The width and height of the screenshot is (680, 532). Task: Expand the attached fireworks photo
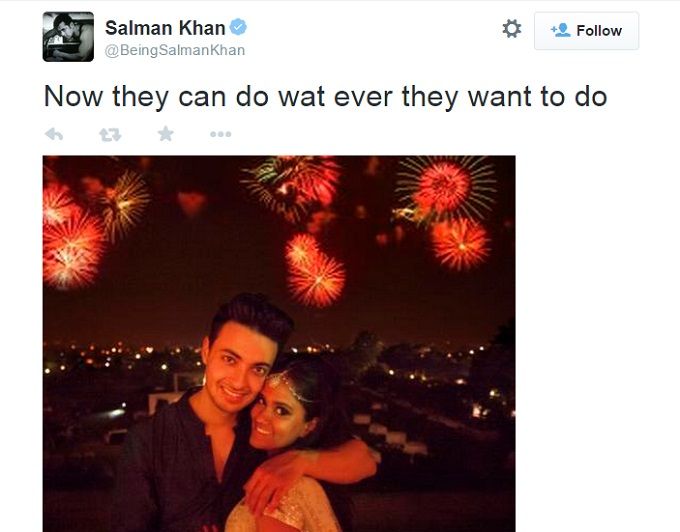279,343
